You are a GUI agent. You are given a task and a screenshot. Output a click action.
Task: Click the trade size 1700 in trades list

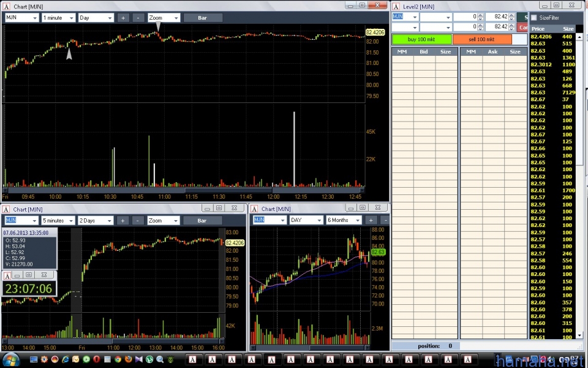click(568, 190)
